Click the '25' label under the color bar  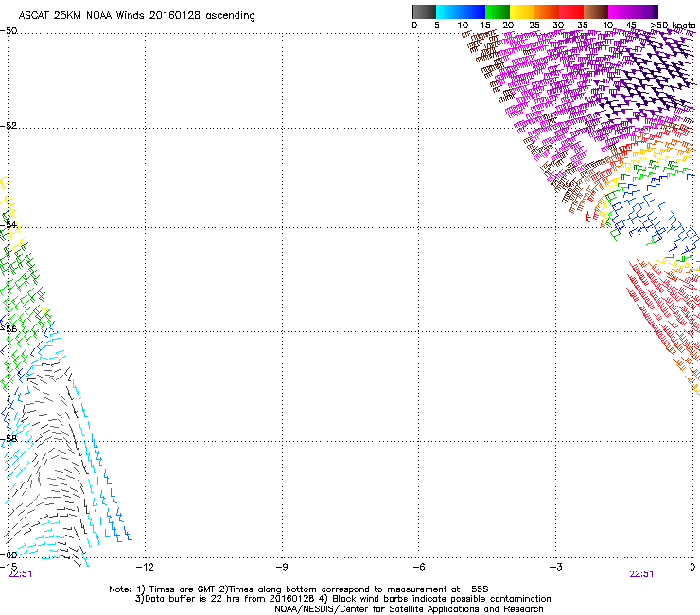[x=534, y=26]
